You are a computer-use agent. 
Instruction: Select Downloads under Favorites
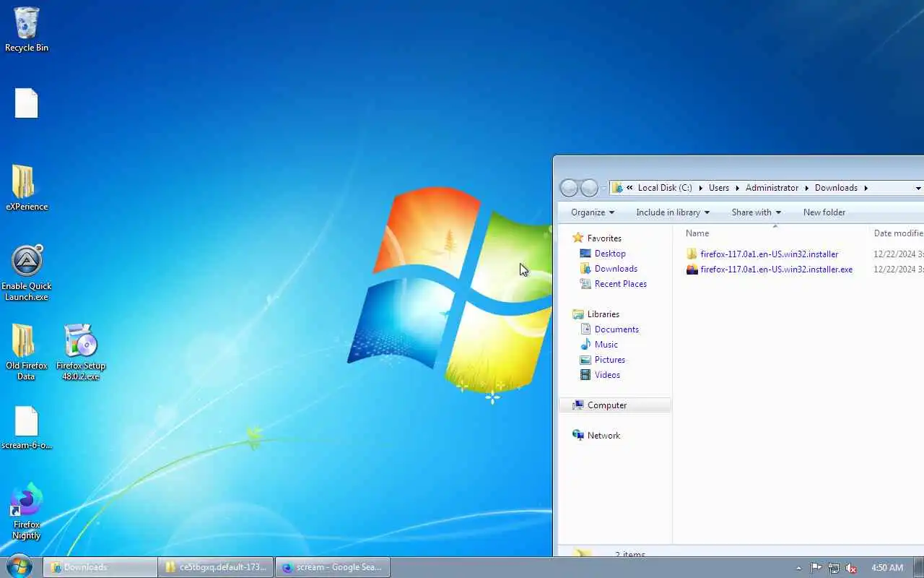(x=616, y=269)
